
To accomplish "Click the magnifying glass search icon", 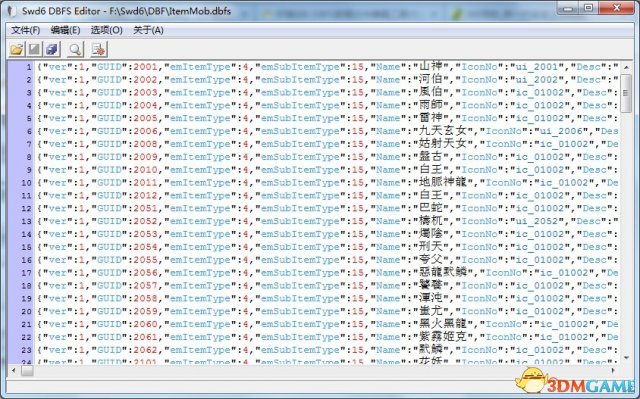I will pyautogui.click(x=76, y=50).
